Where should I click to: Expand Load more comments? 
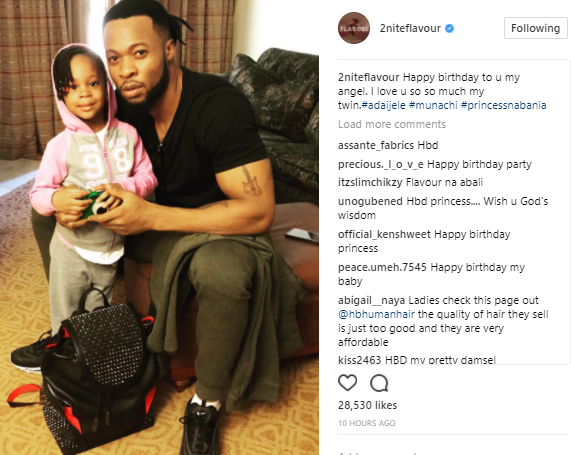392,124
